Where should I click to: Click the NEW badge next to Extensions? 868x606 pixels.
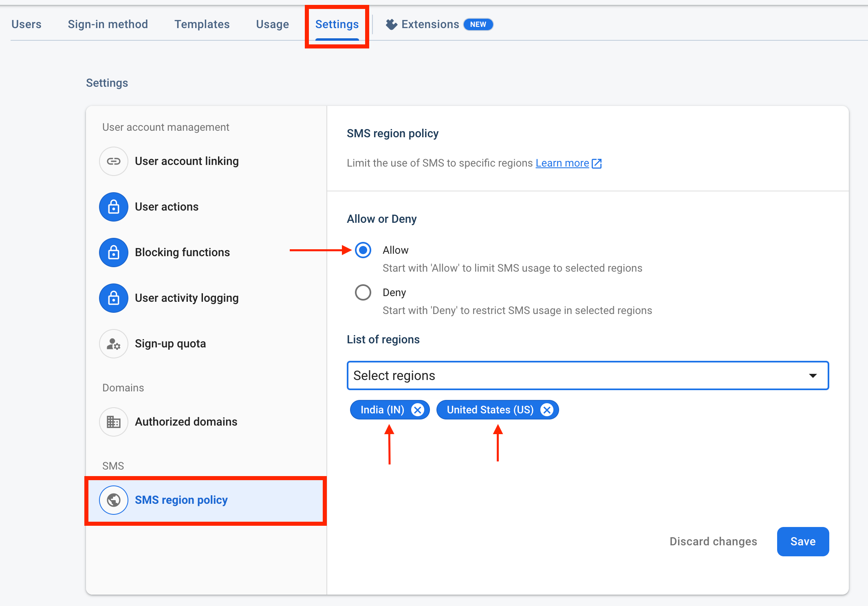pyautogui.click(x=478, y=24)
